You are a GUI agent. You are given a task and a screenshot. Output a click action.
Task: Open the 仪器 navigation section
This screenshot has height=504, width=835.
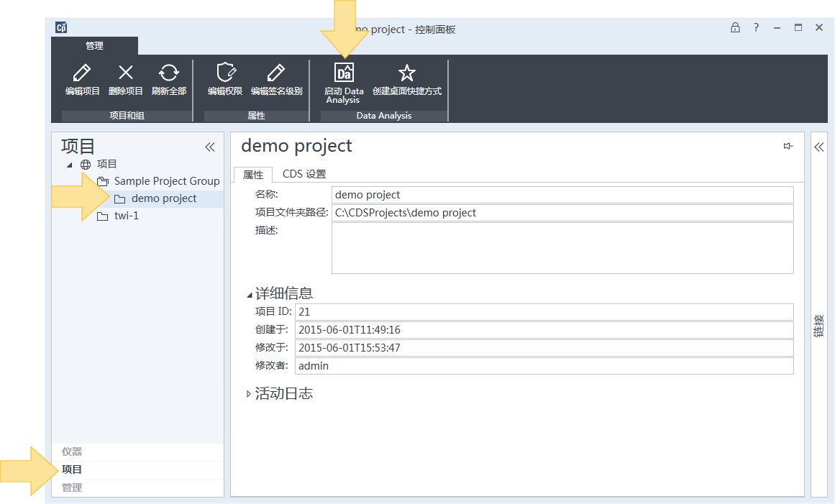[x=137, y=452]
